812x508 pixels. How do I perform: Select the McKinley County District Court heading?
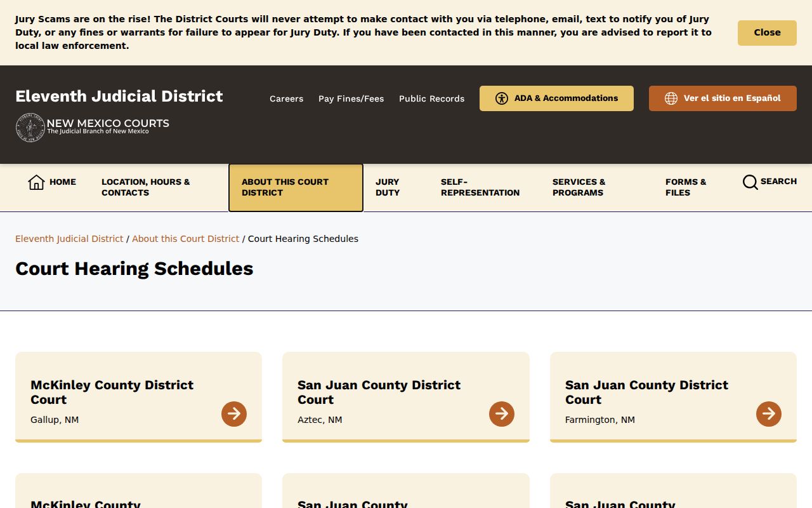tap(112, 392)
